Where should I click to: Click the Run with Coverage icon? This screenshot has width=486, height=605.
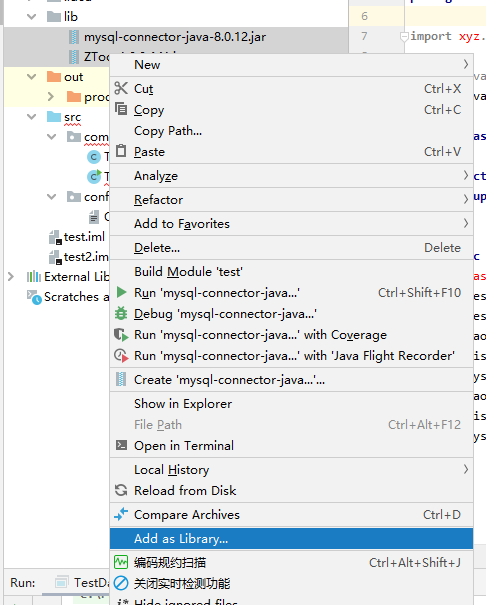pyautogui.click(x=121, y=335)
